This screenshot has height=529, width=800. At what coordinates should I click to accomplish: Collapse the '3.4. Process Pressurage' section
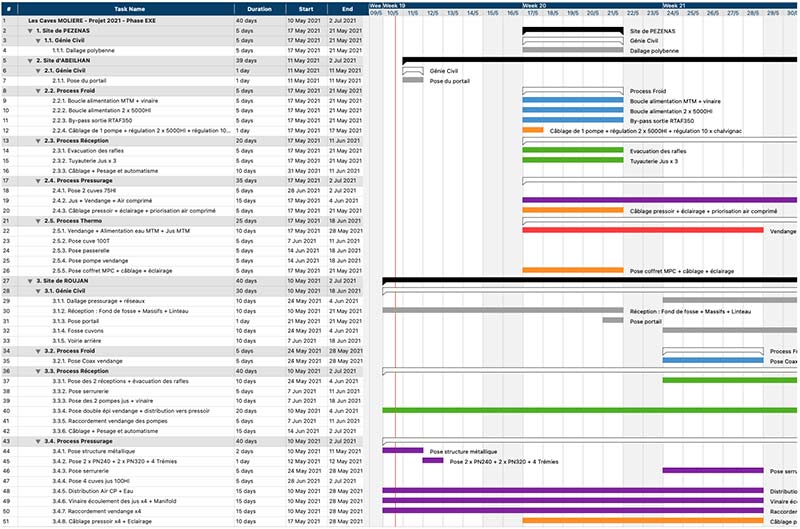tap(37, 441)
